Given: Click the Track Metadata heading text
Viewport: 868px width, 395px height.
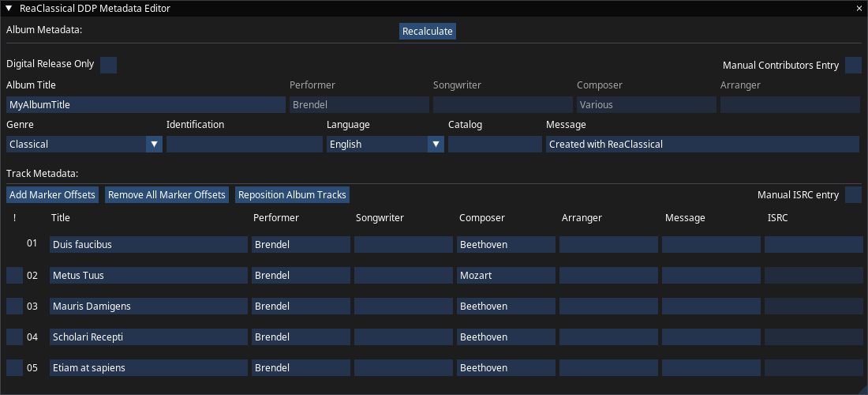Looking at the screenshot, I should [42, 173].
